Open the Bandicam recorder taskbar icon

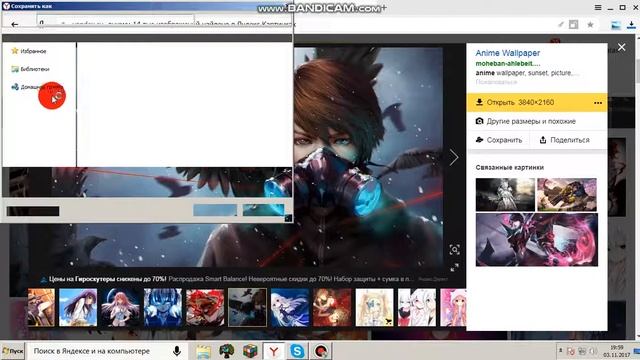pyautogui.click(x=321, y=351)
